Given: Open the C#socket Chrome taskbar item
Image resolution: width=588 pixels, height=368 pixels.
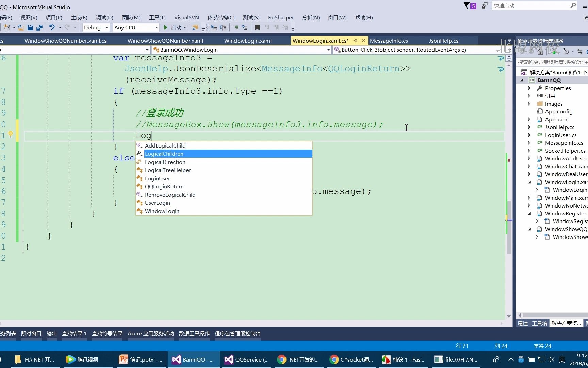Looking at the screenshot, I should click(352, 359).
